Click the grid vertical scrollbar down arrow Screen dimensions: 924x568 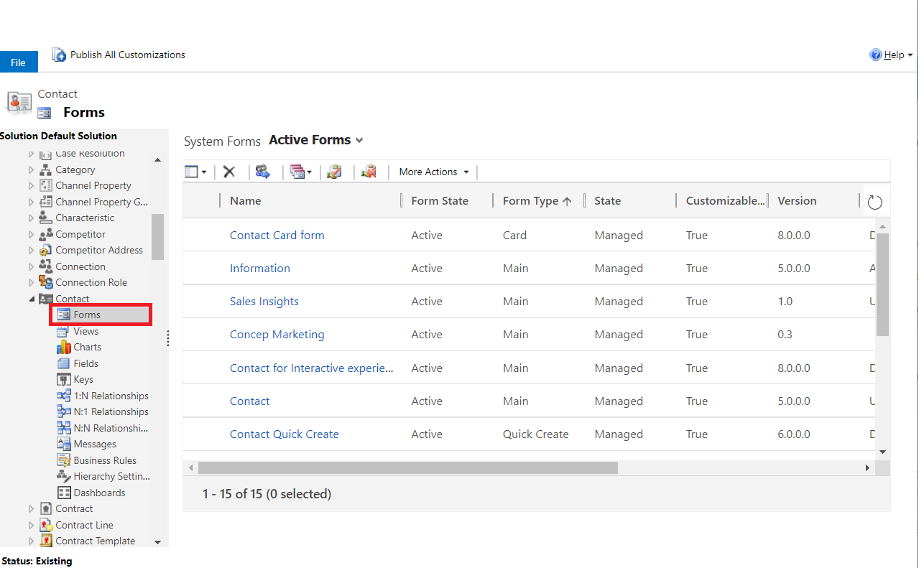(883, 452)
